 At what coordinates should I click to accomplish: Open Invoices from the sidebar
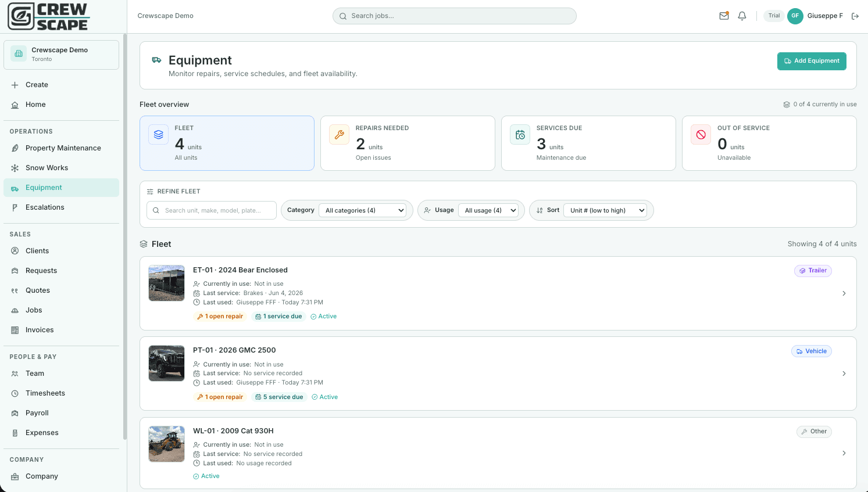click(x=61, y=330)
